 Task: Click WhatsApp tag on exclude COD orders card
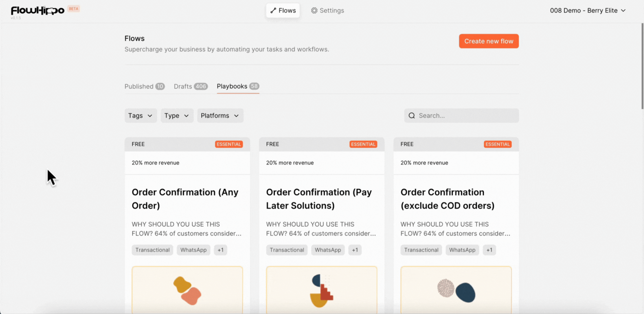click(462, 250)
